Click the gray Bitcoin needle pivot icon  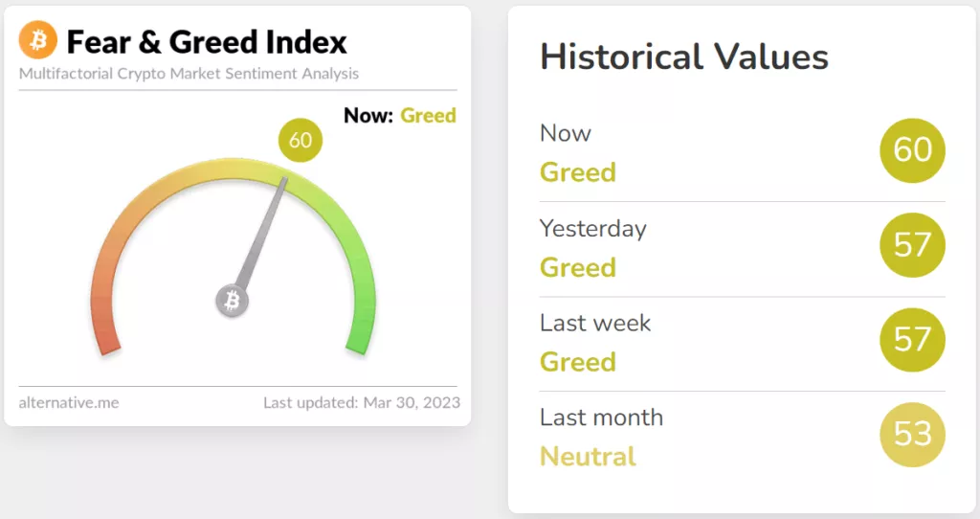232,301
